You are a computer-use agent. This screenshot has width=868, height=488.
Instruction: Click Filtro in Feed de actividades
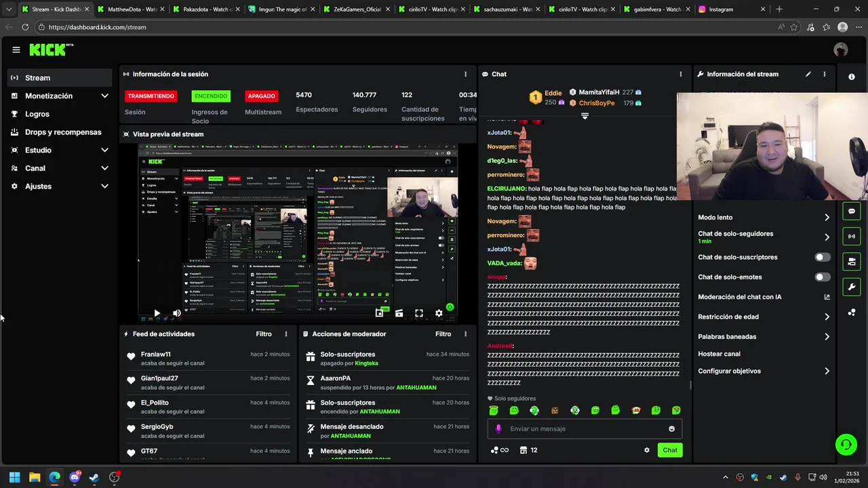(264, 334)
